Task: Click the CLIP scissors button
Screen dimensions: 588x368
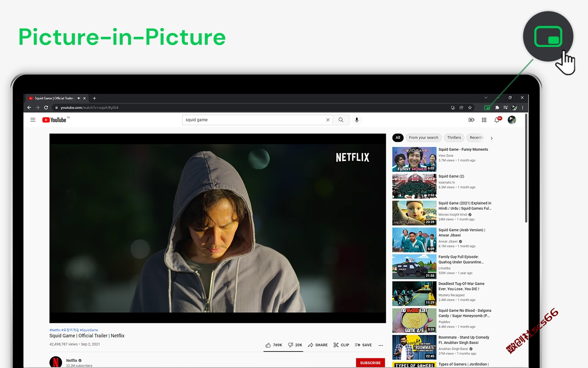Action: click(x=341, y=345)
